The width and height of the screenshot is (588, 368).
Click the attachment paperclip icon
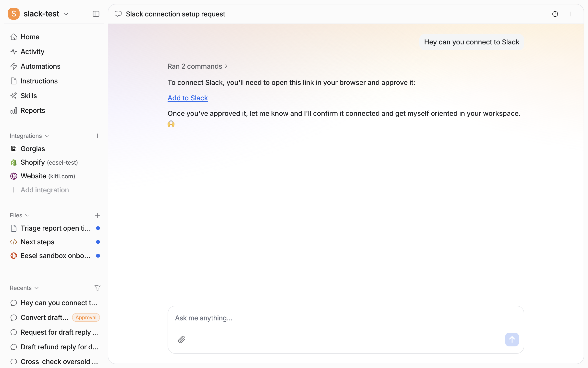182,340
